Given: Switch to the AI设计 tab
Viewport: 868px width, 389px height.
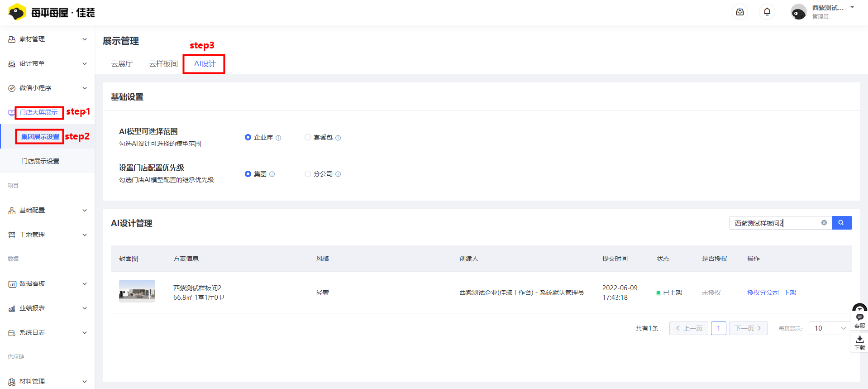Looking at the screenshot, I should [x=205, y=64].
